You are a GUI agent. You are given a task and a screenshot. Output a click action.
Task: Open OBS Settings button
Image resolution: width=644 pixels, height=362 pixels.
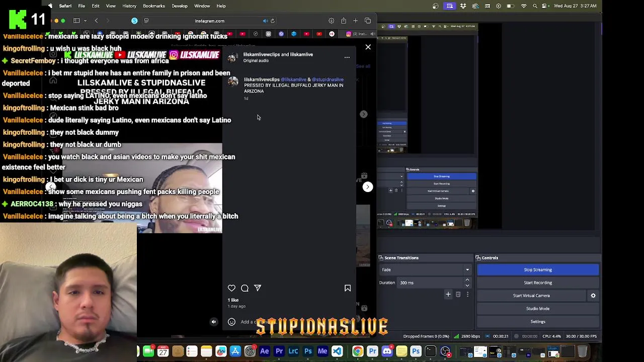[x=538, y=322]
